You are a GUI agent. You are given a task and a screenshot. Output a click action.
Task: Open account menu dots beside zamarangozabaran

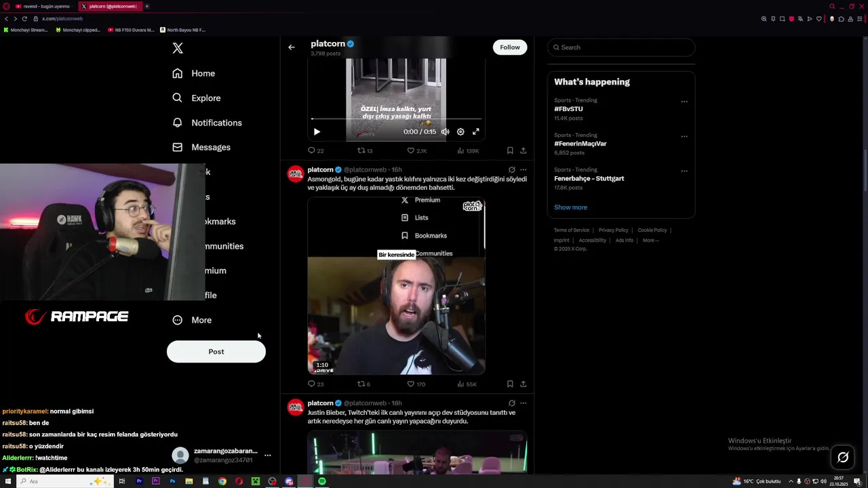coord(268,455)
